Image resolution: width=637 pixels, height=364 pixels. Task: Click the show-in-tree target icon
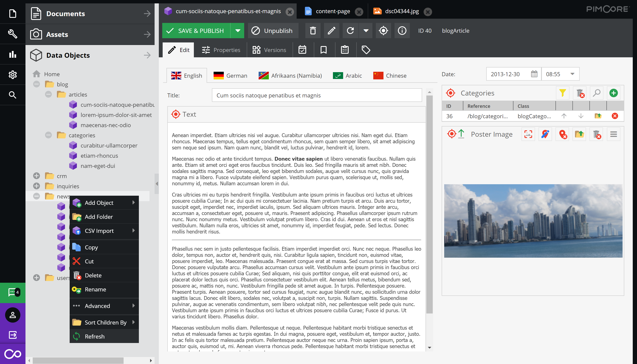[x=383, y=31]
